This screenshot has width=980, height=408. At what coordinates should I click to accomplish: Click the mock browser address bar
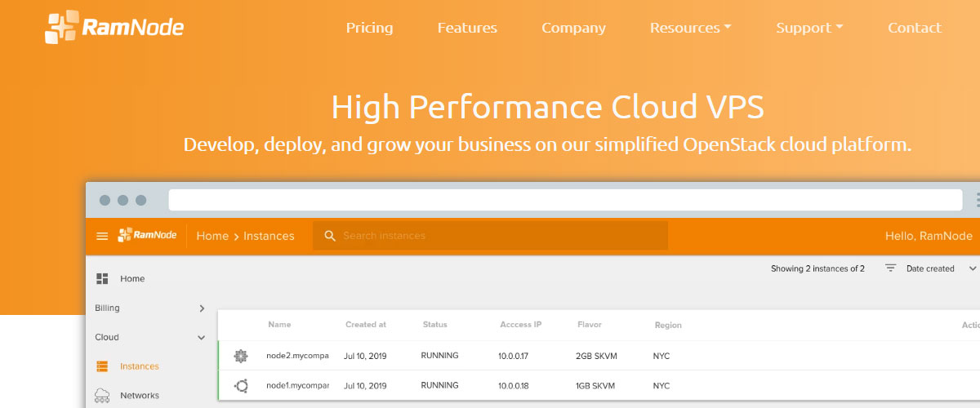coord(565,200)
